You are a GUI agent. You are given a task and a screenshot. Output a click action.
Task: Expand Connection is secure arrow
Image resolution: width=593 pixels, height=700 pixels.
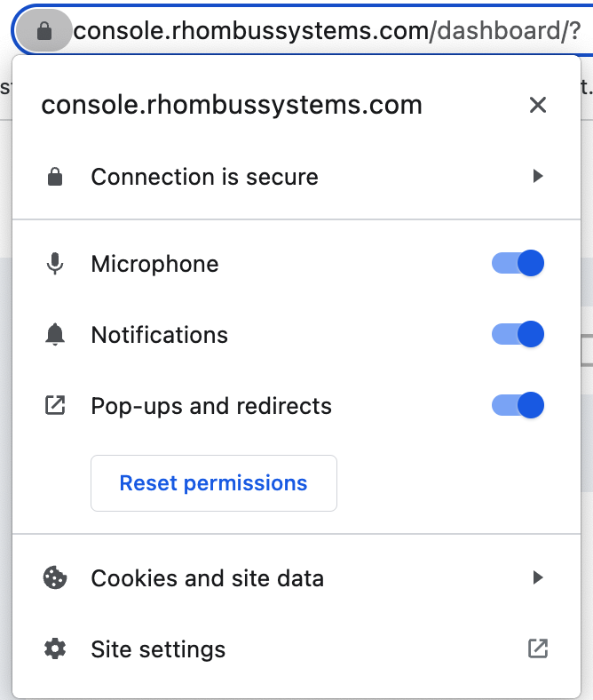click(538, 176)
